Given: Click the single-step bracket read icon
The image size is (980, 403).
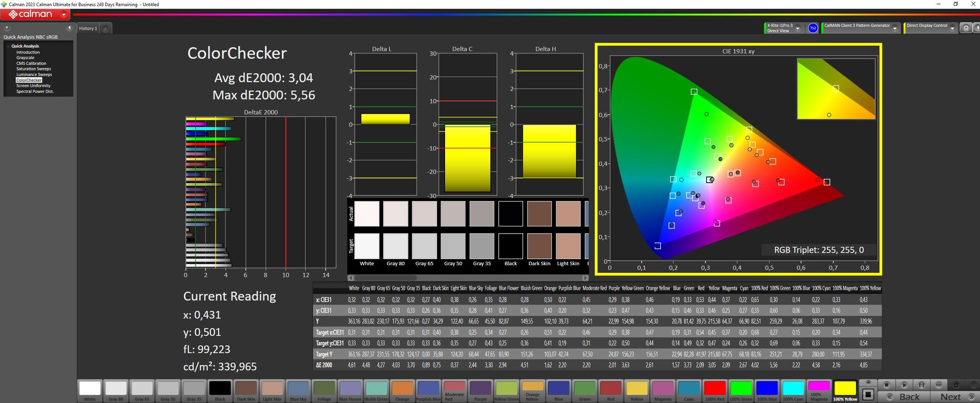Looking at the screenshot, I should (x=921, y=385).
